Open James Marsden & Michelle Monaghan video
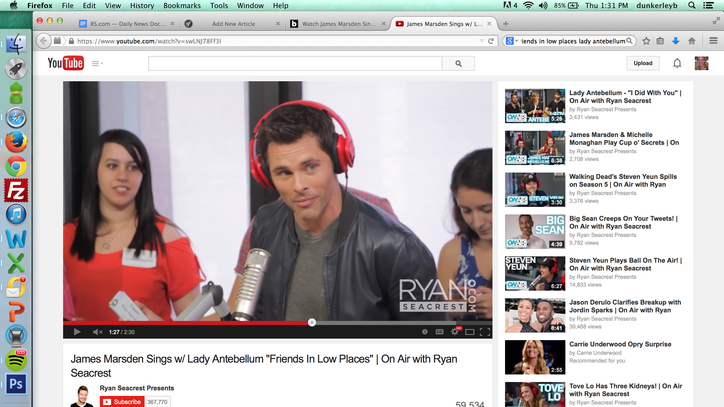Screen dimensions: 724x407 [x=624, y=139]
